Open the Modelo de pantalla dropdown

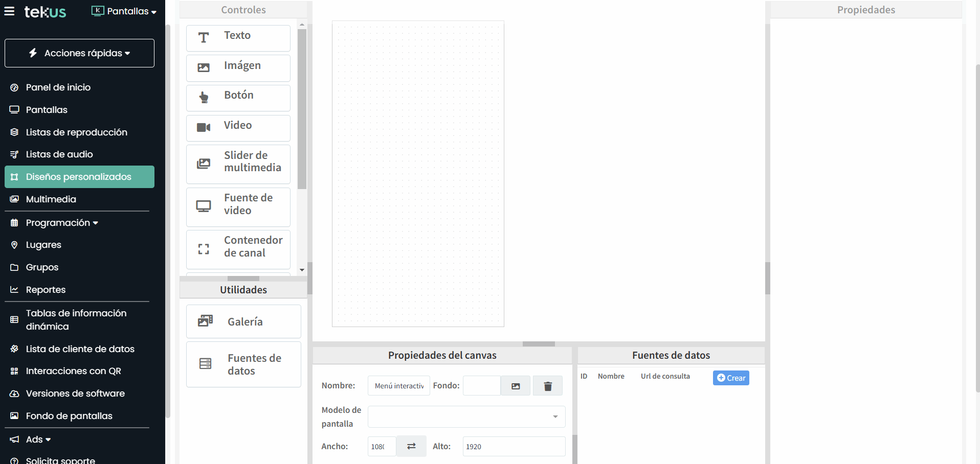coord(466,416)
